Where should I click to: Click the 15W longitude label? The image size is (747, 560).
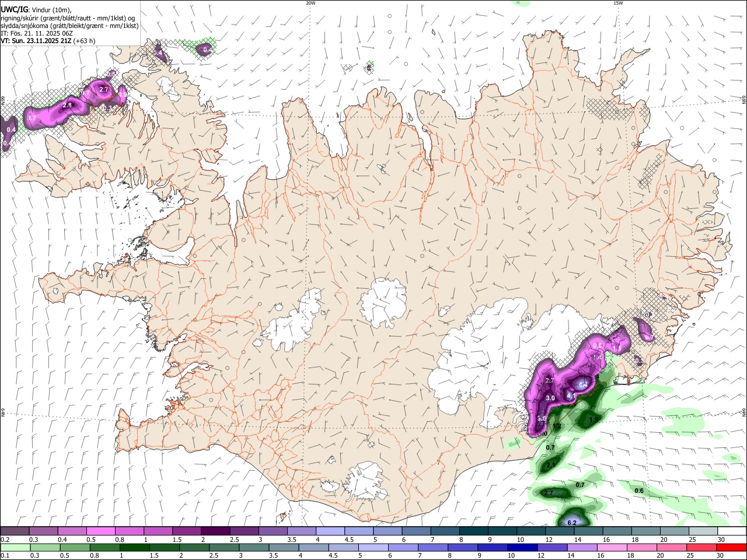618,2
